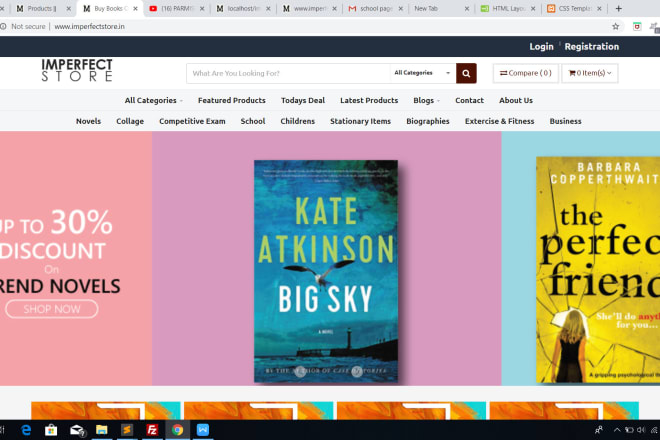Image resolution: width=660 pixels, height=440 pixels.
Task: Browse the School category
Action: [x=253, y=121]
